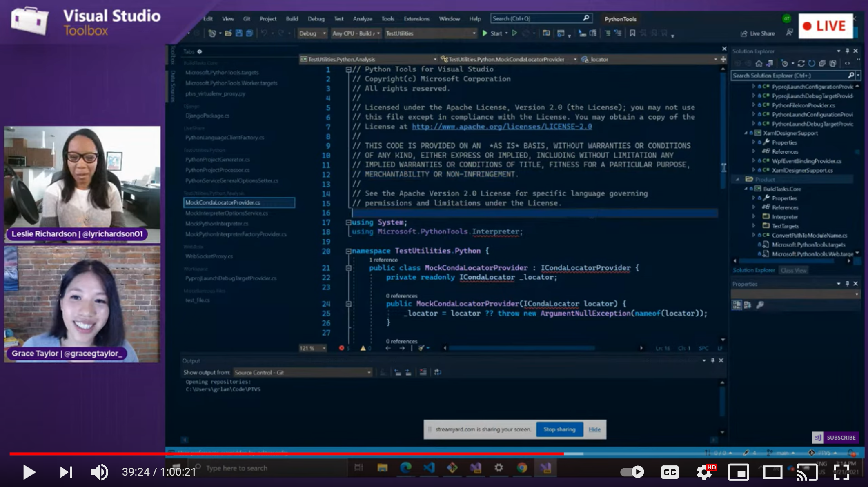Open the 121 % editor zoom dropdown
This screenshot has width=868, height=487.
point(313,348)
